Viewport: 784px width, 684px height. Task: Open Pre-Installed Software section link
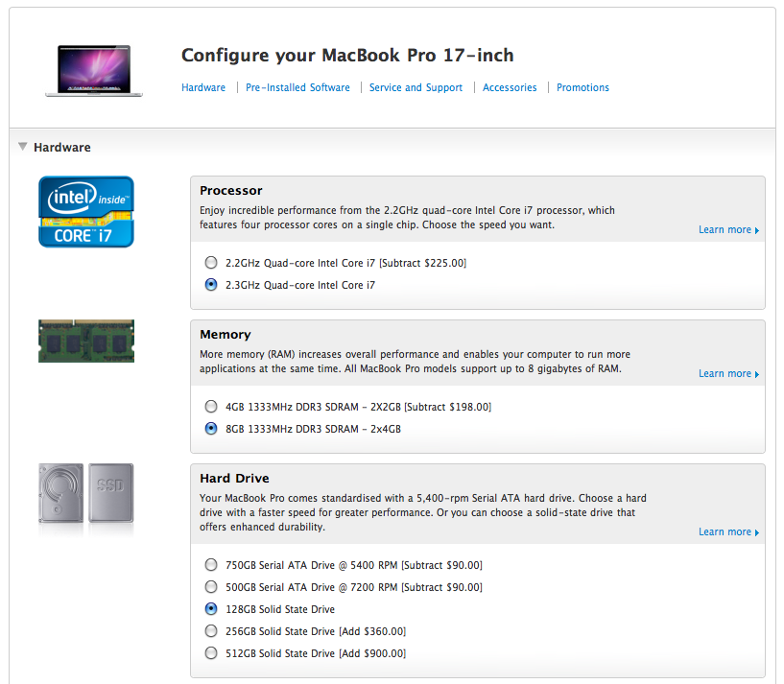point(297,87)
